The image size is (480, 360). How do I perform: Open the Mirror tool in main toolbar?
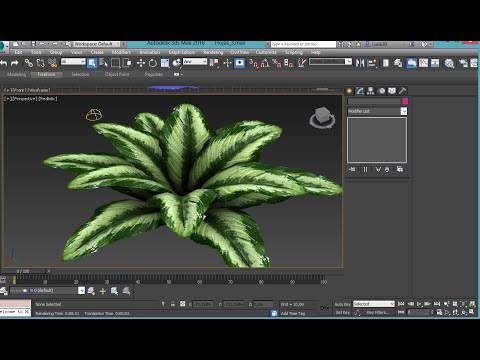coord(360,63)
